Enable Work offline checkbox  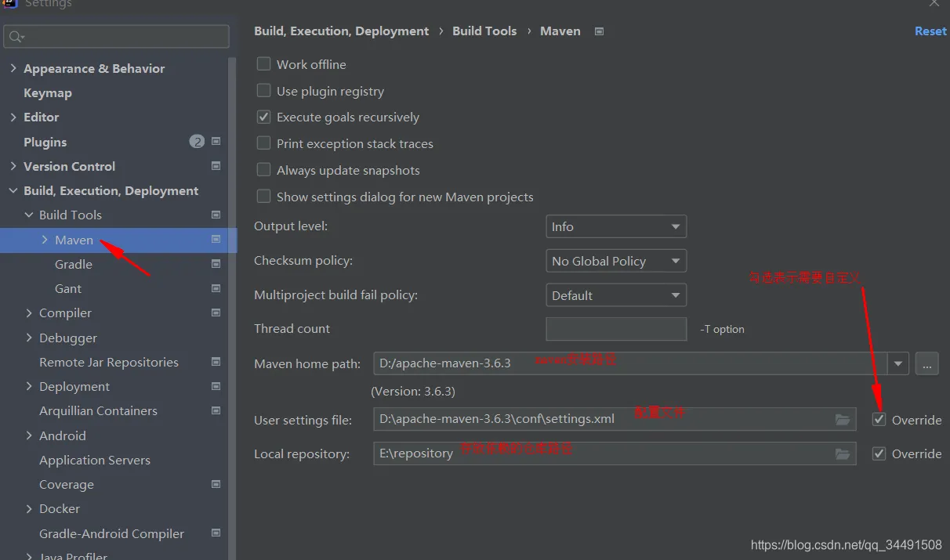coord(263,64)
